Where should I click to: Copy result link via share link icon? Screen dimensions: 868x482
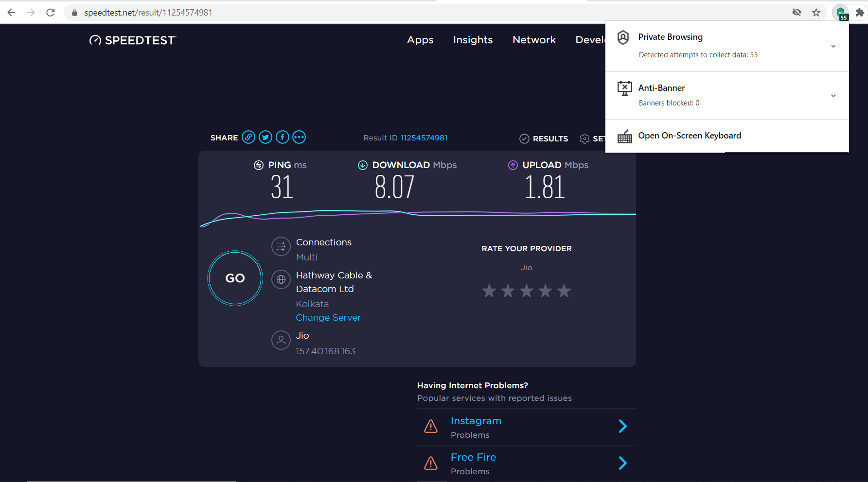248,138
